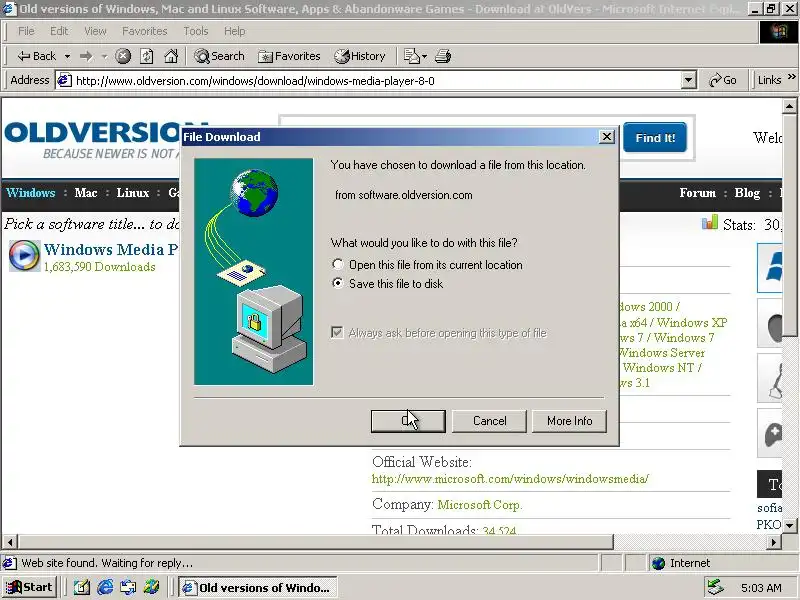Confirm the File Download with OK

click(x=408, y=421)
